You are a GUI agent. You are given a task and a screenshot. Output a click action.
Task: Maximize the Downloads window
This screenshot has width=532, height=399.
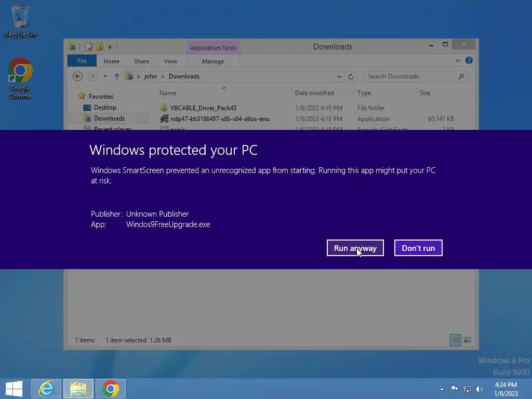[445, 45]
